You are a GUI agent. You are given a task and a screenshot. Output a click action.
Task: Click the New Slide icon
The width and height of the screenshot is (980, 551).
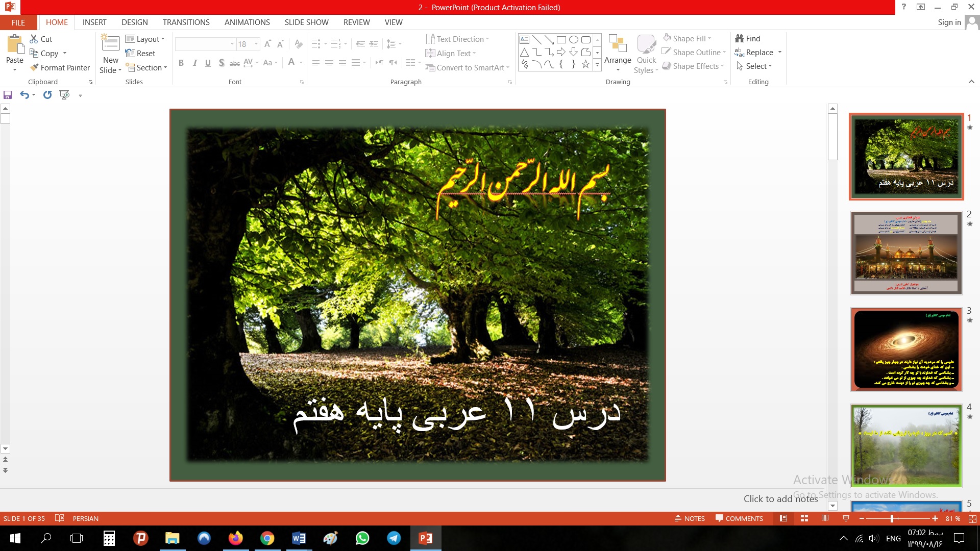click(111, 44)
